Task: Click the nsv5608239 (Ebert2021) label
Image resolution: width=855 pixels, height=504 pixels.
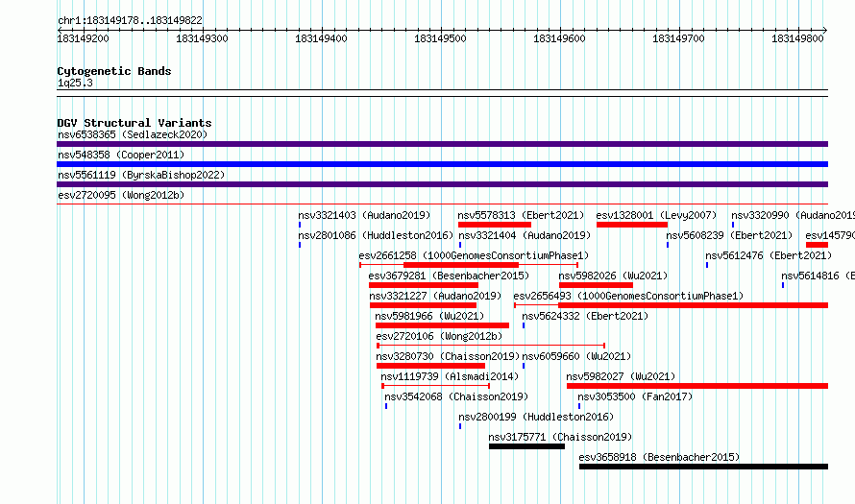Action: point(729,235)
